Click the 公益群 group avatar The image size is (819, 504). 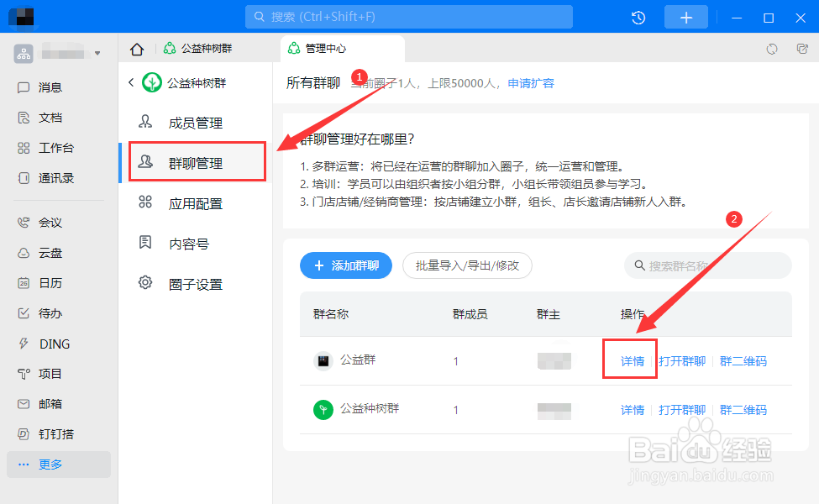tap(323, 361)
